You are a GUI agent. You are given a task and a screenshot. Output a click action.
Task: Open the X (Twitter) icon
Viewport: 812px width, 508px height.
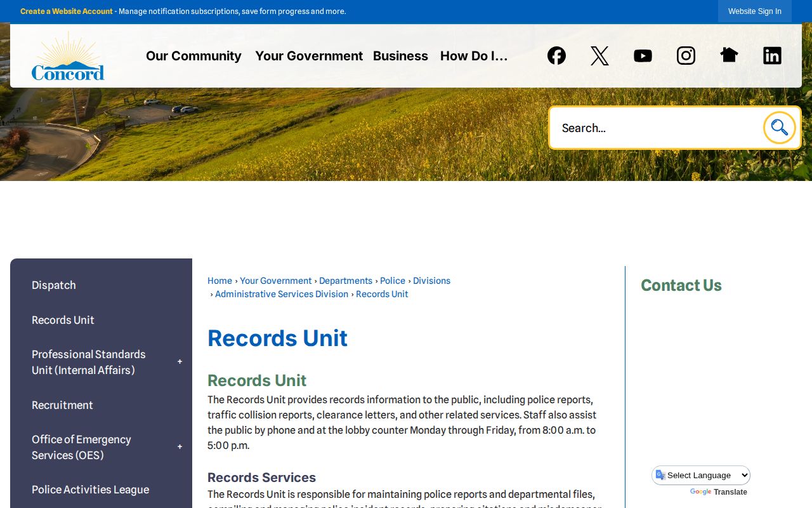599,56
